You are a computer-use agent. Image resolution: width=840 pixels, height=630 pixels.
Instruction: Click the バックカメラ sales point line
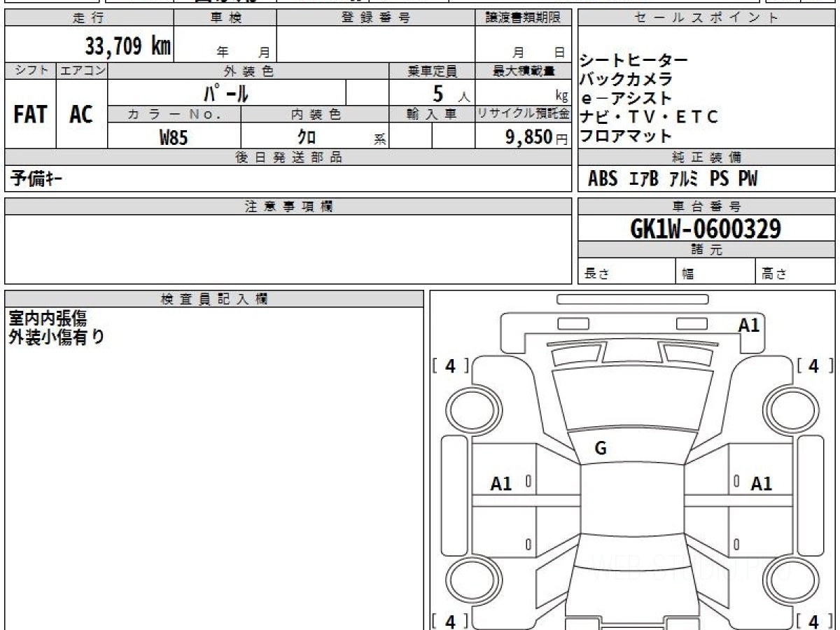[x=626, y=79]
